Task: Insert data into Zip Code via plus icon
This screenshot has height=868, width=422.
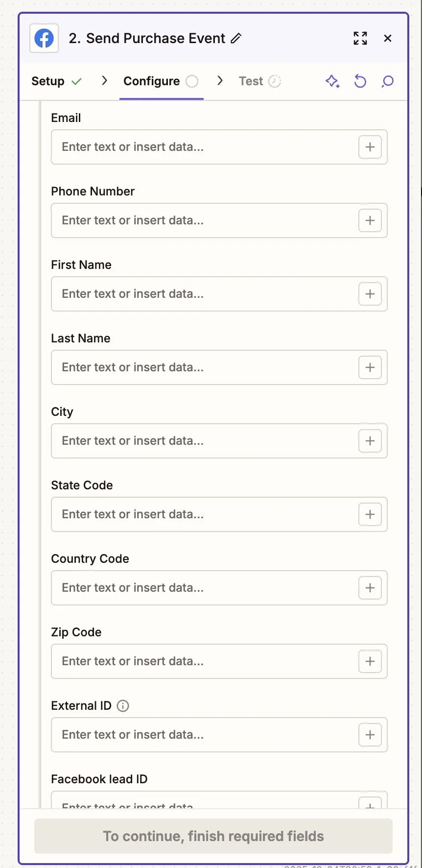Action: click(x=370, y=661)
